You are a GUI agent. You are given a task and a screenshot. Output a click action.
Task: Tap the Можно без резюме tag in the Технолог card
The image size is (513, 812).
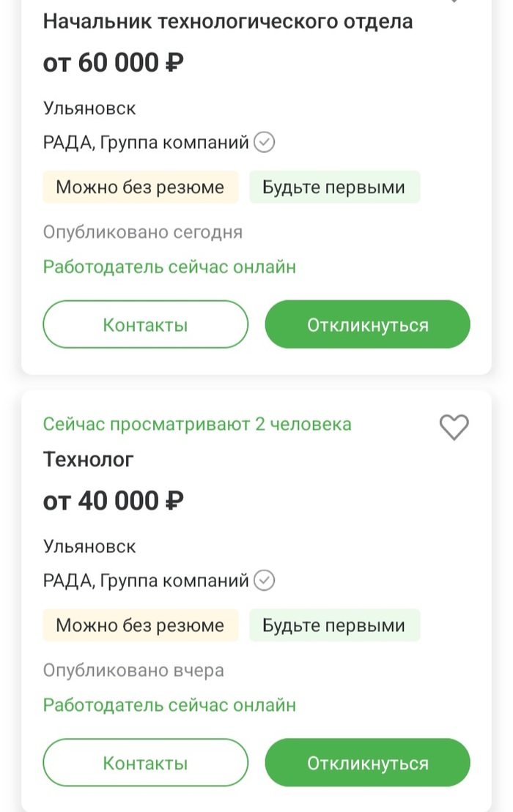pos(140,625)
